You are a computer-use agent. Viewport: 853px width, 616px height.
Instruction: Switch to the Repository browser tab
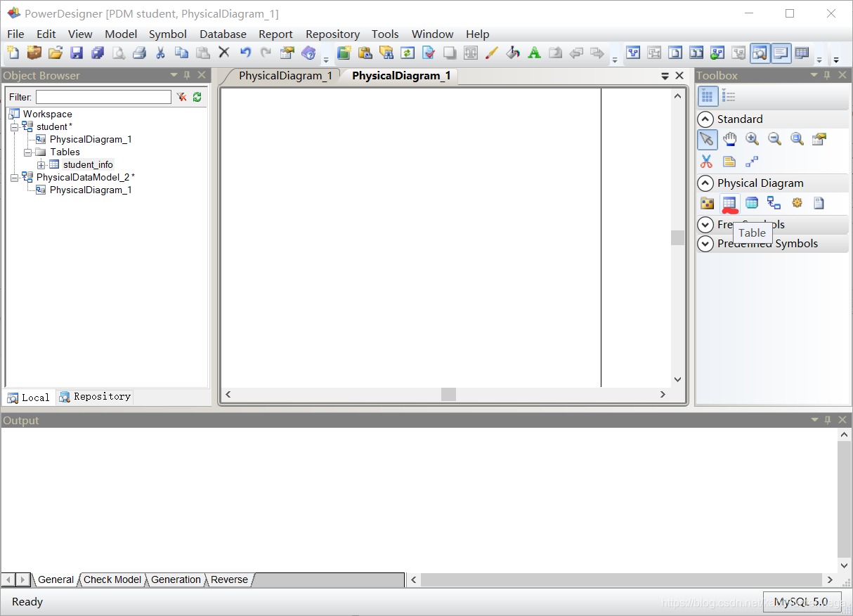95,397
